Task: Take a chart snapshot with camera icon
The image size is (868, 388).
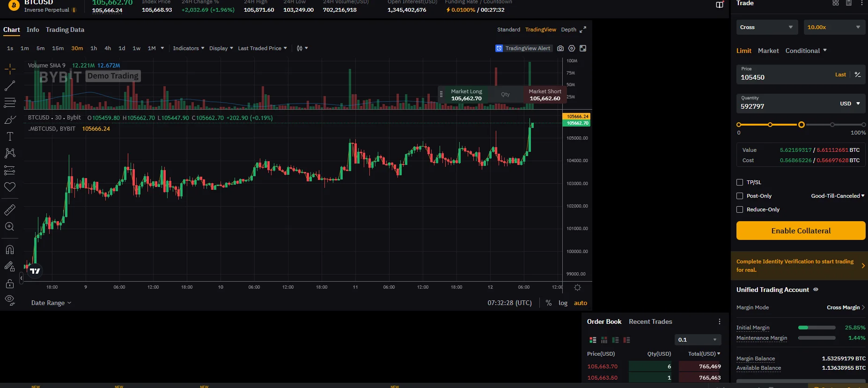Action: pos(560,48)
